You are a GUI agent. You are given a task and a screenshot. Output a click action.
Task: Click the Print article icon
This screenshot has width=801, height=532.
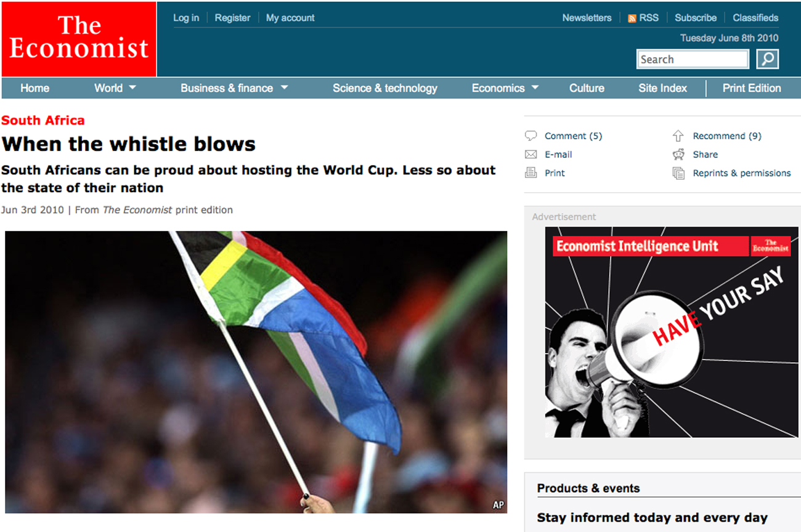click(531, 172)
